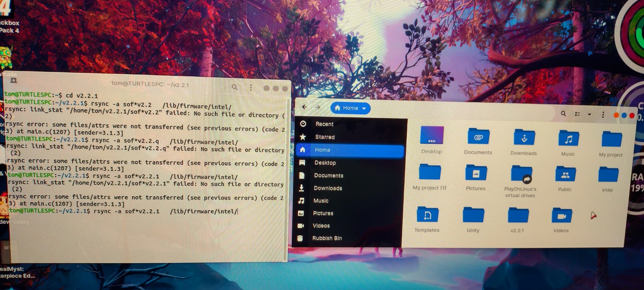
Task: Select Home in the sidebar
Action: click(x=350, y=150)
